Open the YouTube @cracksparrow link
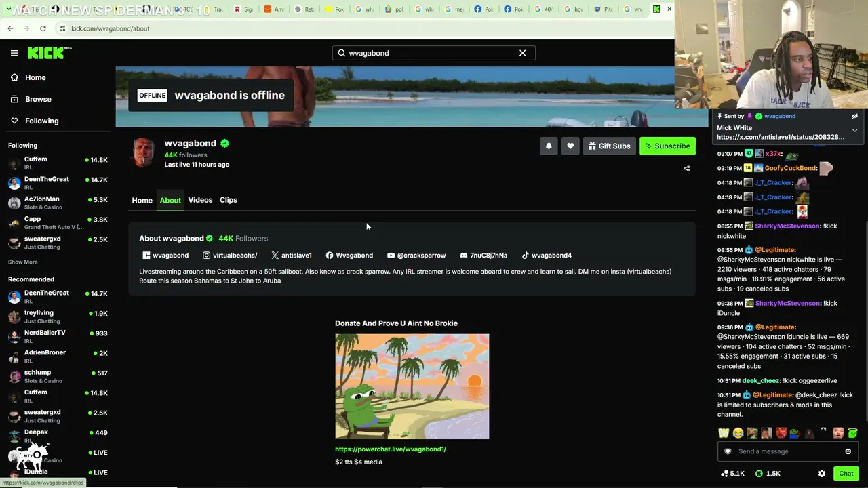The image size is (868, 488). (x=416, y=256)
